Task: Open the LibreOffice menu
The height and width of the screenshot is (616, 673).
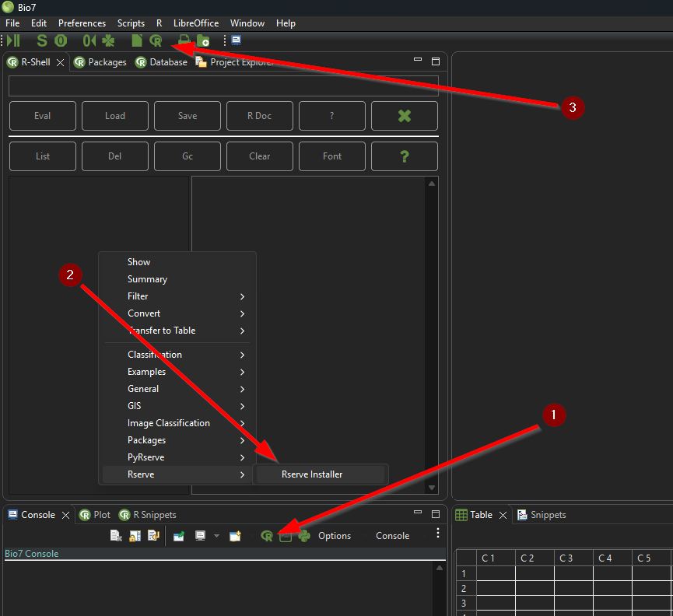Action: 196,23
